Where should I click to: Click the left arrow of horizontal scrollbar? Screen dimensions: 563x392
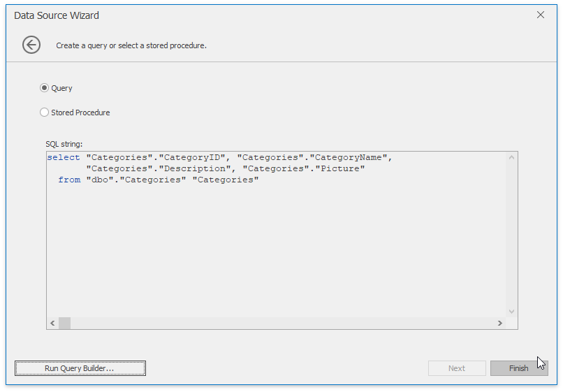pos(52,323)
